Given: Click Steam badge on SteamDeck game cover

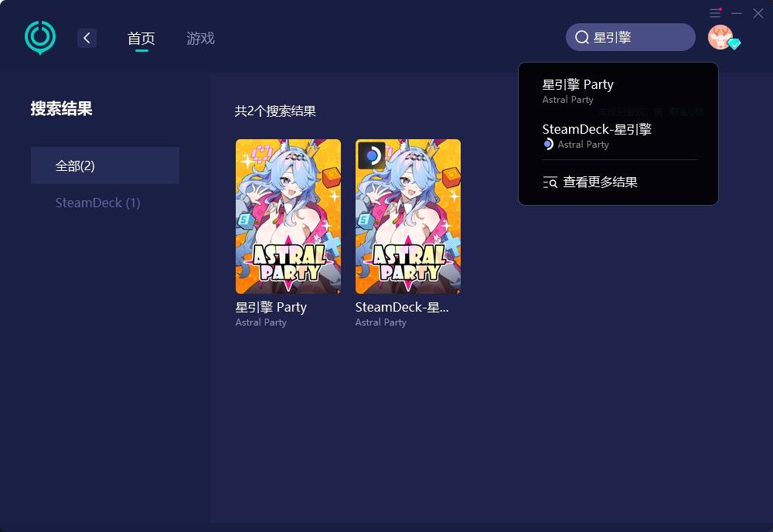Looking at the screenshot, I should point(373,155).
